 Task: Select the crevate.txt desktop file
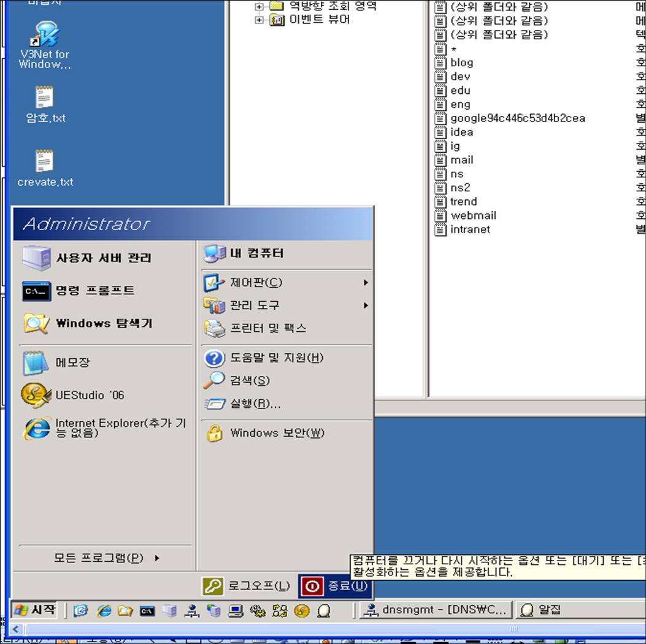(45, 169)
